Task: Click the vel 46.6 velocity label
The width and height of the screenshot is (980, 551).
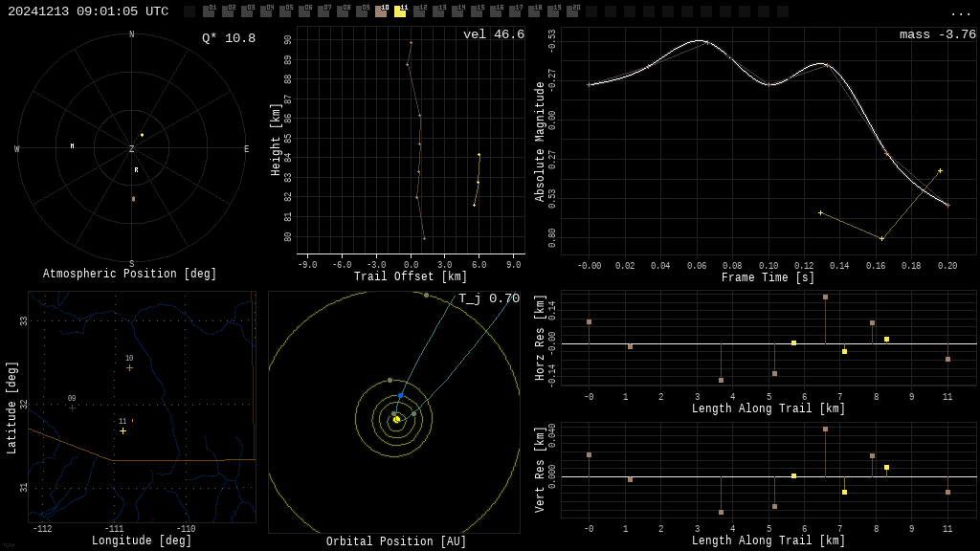Action: point(493,34)
